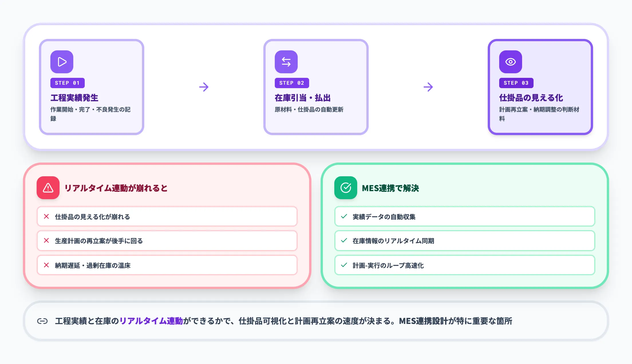Click the arrow between STEP 02 and STEP 03
This screenshot has width=632, height=364.
pos(428,87)
